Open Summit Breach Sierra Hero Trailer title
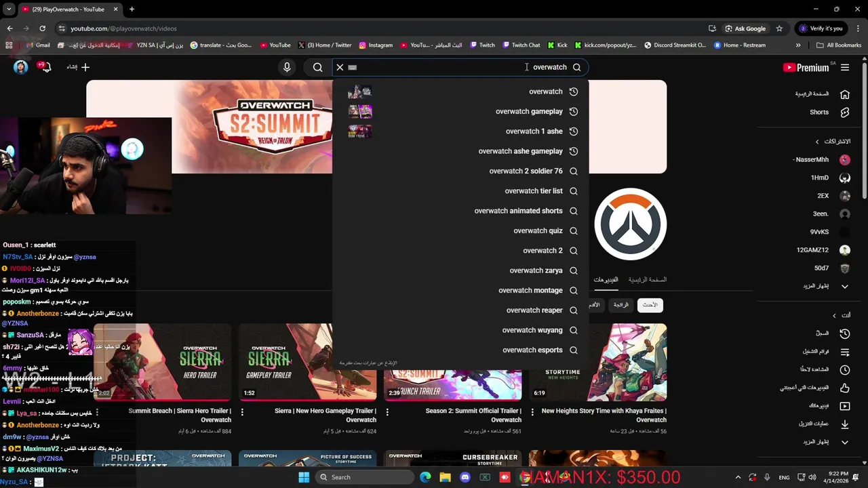 click(x=180, y=415)
